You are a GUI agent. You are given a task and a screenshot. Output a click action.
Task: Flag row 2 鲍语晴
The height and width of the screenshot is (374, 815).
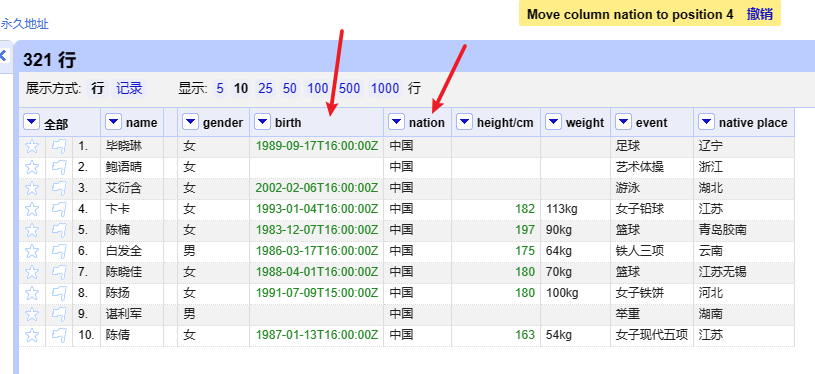(59, 167)
